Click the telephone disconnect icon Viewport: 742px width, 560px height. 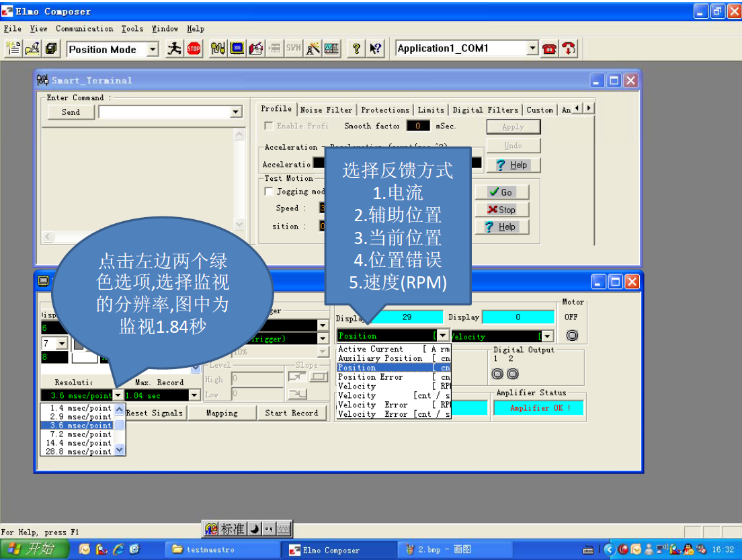coord(569,48)
